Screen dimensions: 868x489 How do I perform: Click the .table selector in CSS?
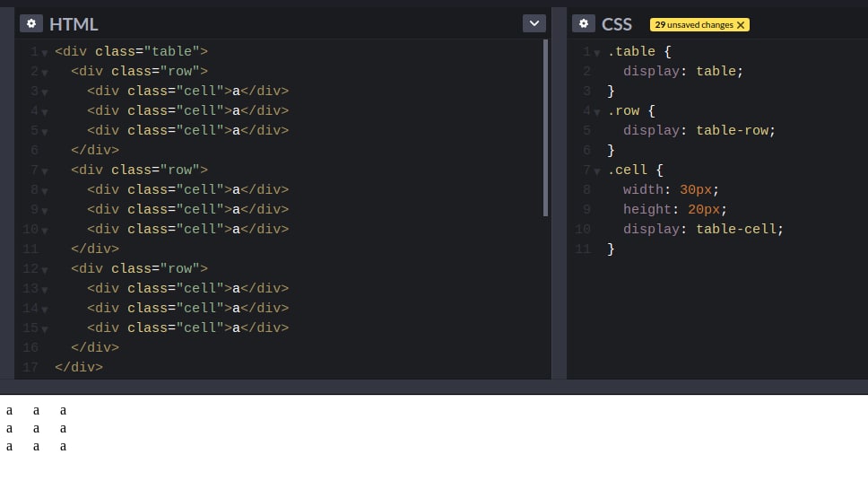pos(631,51)
